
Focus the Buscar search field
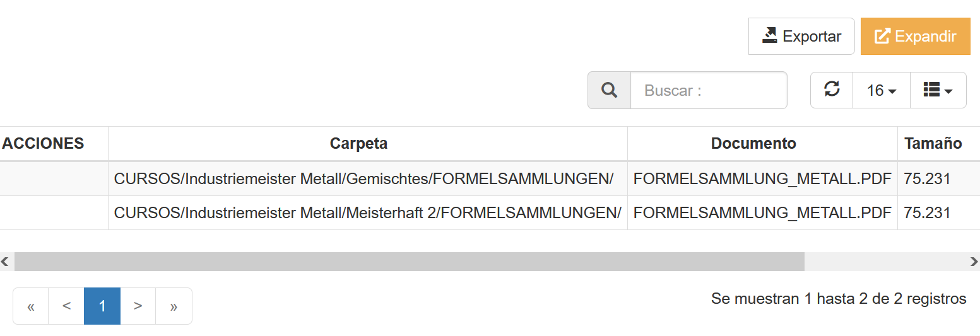[708, 90]
